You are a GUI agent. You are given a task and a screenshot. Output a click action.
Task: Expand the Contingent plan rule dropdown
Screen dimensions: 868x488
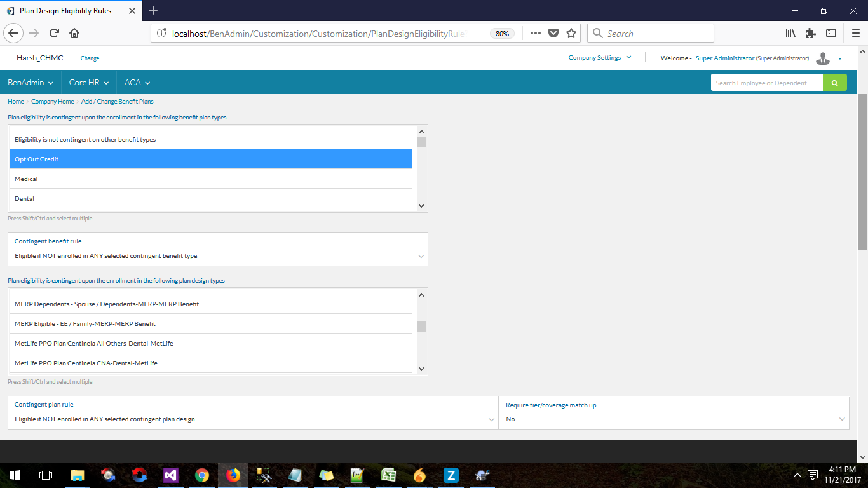pos(253,419)
